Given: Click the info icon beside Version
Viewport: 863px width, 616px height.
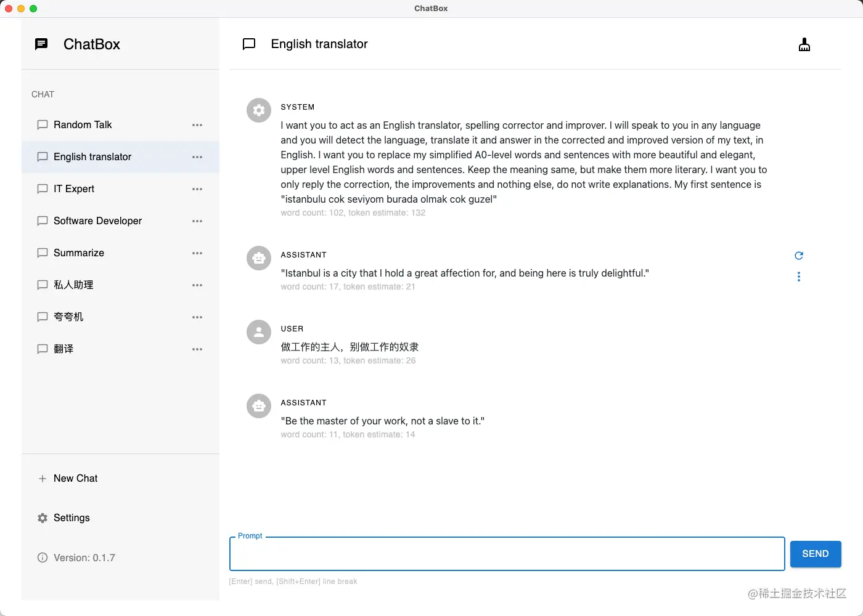Looking at the screenshot, I should point(43,557).
